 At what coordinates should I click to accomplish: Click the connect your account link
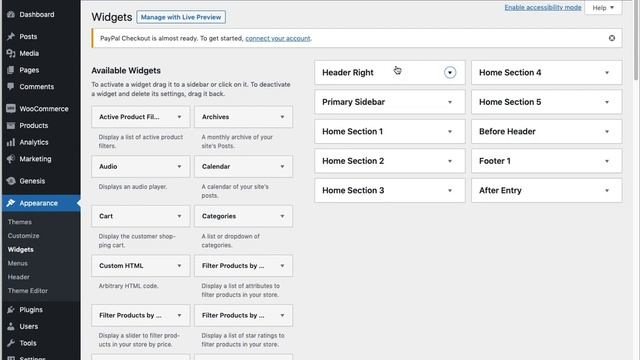(278, 38)
